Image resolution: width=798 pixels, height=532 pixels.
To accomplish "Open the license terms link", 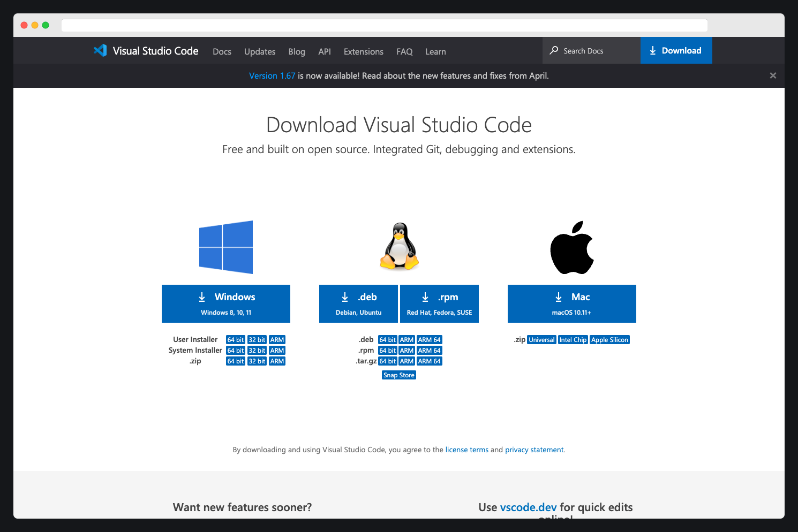I will click(x=466, y=450).
